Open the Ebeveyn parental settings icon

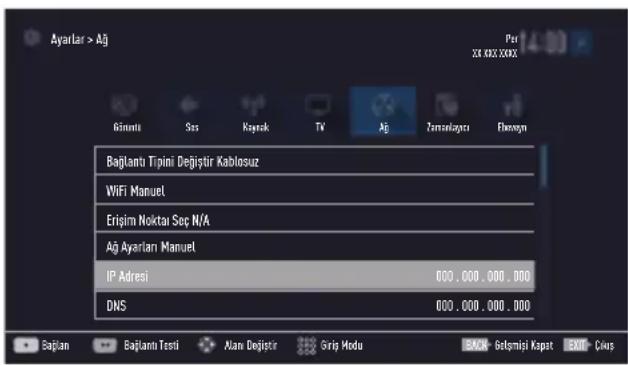click(512, 105)
